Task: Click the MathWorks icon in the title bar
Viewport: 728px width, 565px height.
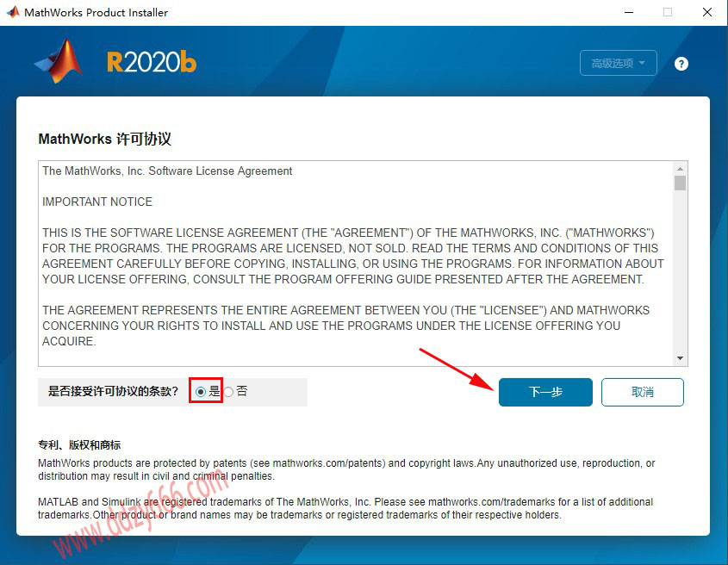Action: [12, 13]
